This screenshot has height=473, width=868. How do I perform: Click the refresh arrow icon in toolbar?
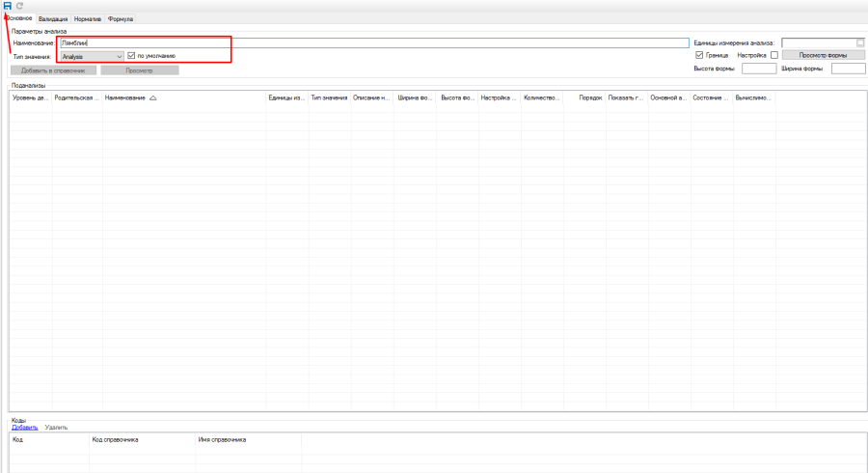tap(19, 6)
